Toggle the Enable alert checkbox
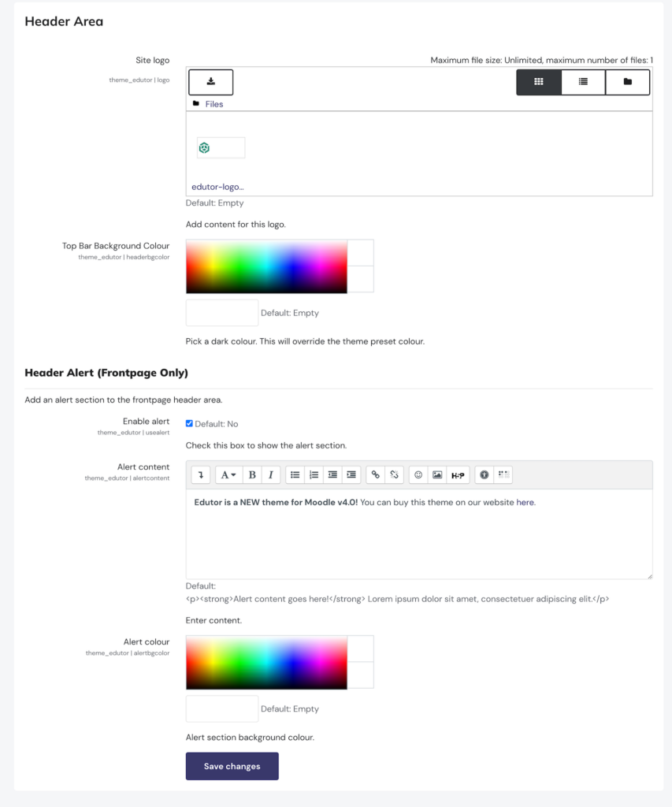 click(x=188, y=423)
